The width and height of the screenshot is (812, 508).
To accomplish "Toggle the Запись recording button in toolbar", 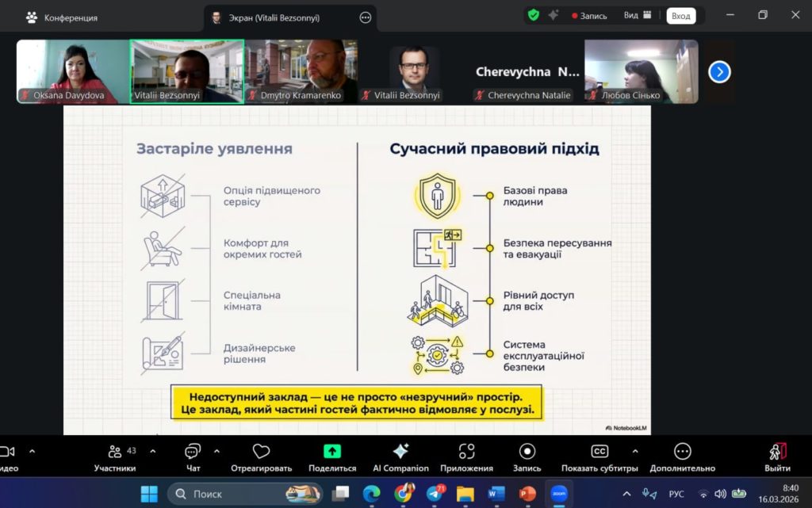I will click(527, 452).
